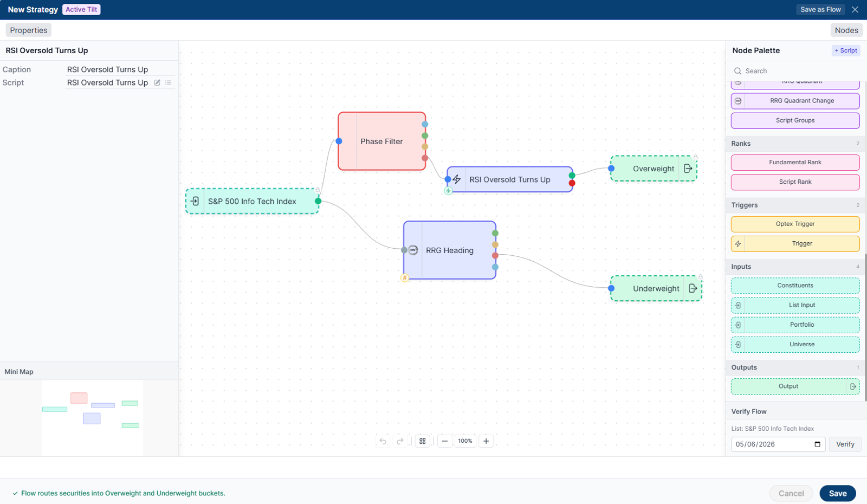Click the 100% zoom level button

point(465,441)
